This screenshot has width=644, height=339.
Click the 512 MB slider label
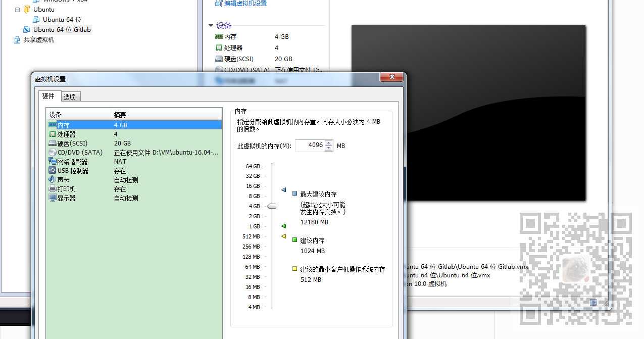[x=251, y=236]
